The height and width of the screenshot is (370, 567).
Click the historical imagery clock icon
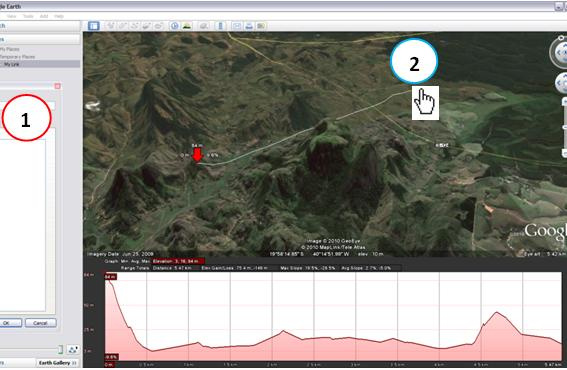pyautogui.click(x=175, y=26)
